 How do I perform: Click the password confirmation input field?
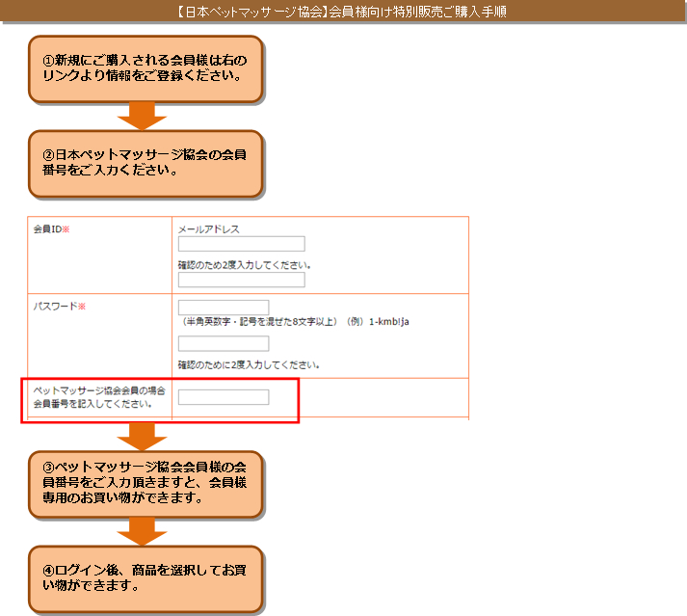(x=224, y=343)
